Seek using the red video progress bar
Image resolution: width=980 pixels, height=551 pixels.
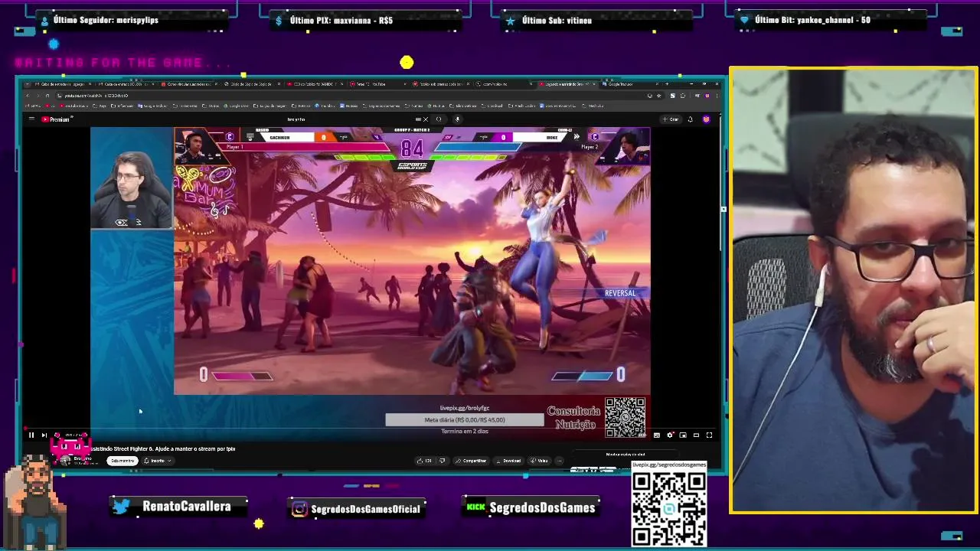coord(371,429)
